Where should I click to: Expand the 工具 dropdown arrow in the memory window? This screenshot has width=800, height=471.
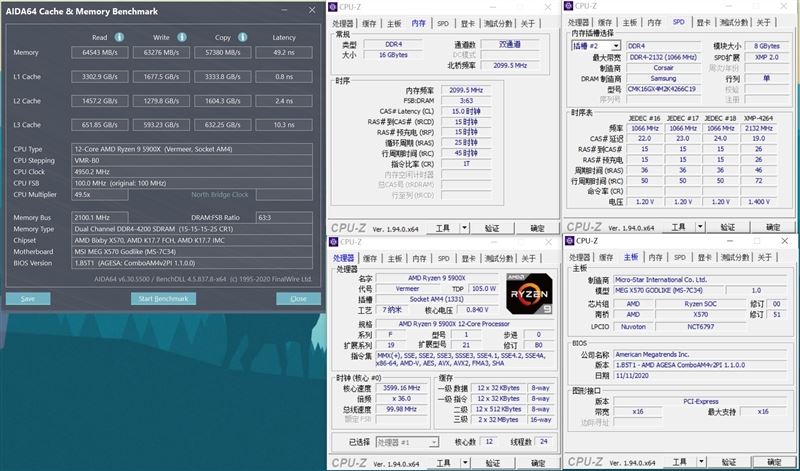[x=464, y=228]
